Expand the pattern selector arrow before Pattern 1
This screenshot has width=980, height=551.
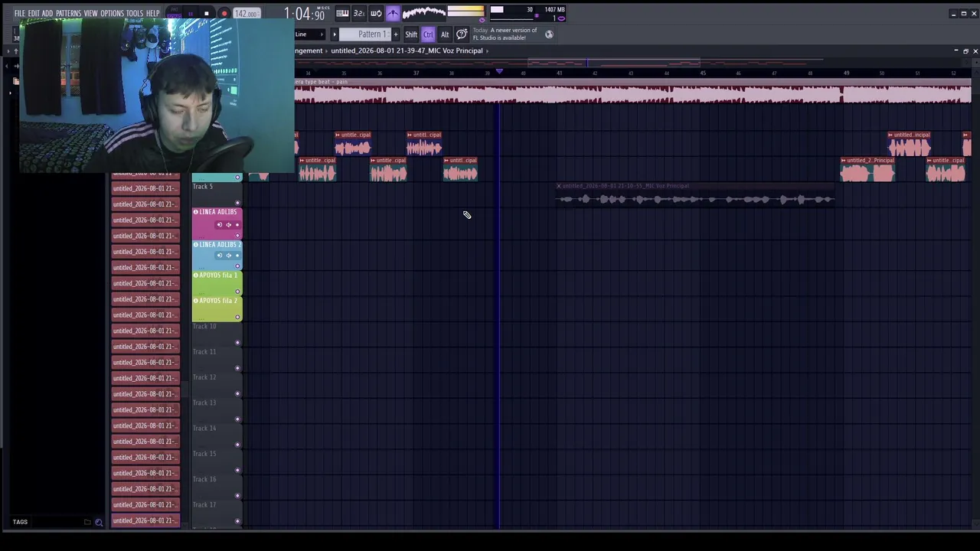click(x=334, y=34)
